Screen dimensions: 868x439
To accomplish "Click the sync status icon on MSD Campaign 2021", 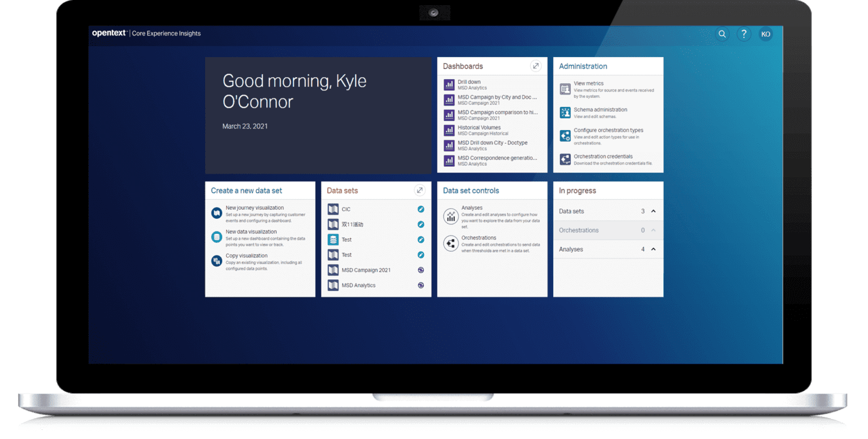I will (x=420, y=270).
